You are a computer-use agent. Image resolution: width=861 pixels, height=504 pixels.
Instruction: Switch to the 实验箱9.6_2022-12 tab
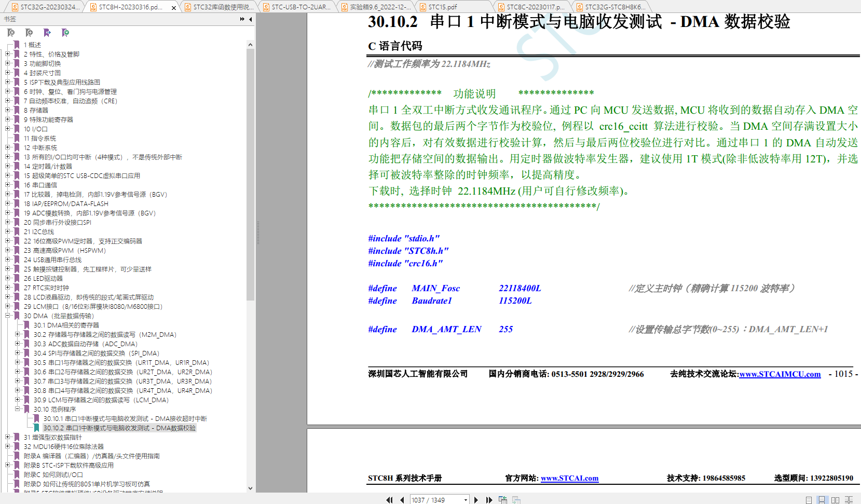click(376, 7)
